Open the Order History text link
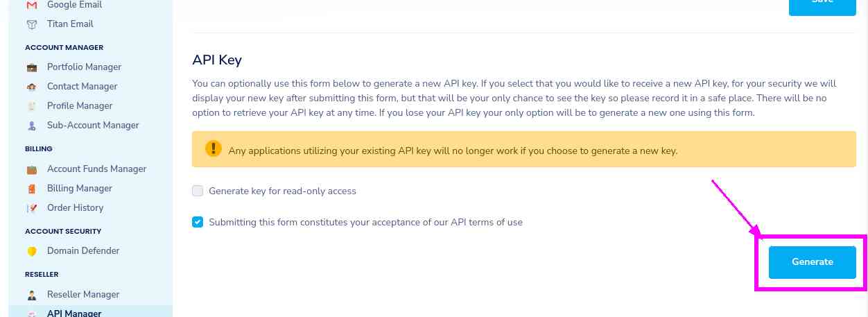Image resolution: width=868 pixels, height=317 pixels. [75, 208]
